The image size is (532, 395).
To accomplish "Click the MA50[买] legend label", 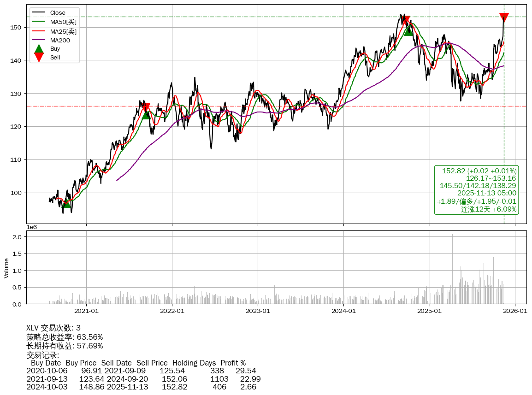I will click(x=63, y=22).
